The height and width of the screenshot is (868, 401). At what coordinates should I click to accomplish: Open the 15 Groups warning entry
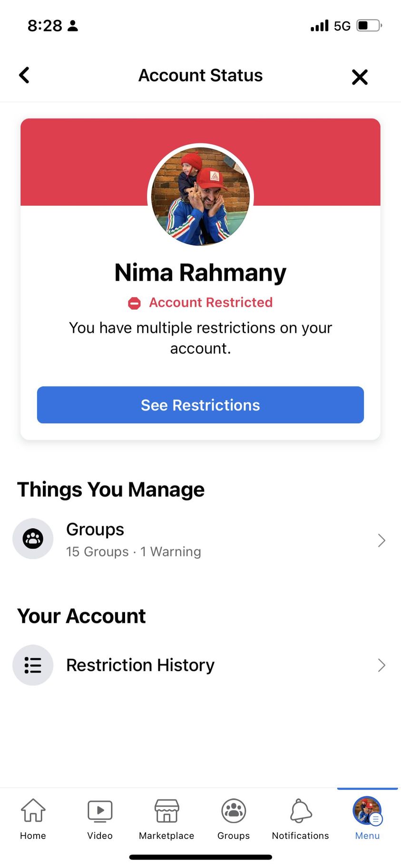pyautogui.click(x=134, y=552)
